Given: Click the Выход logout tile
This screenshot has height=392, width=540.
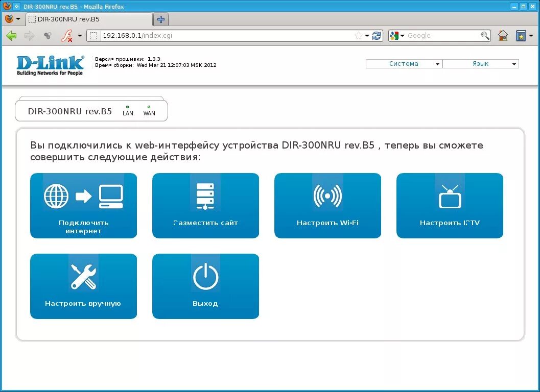Looking at the screenshot, I should coord(205,286).
